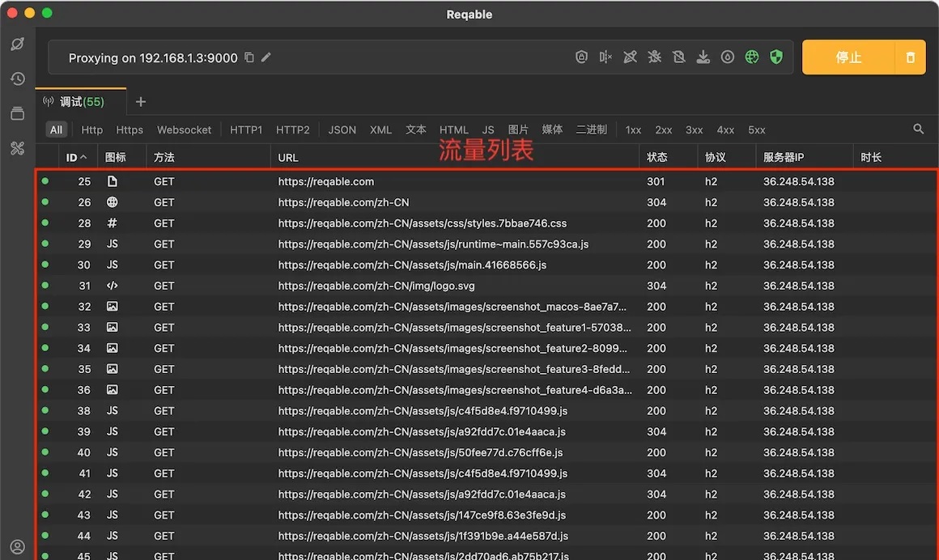
Task: Filter traffic by HTTP2
Action: (x=293, y=129)
